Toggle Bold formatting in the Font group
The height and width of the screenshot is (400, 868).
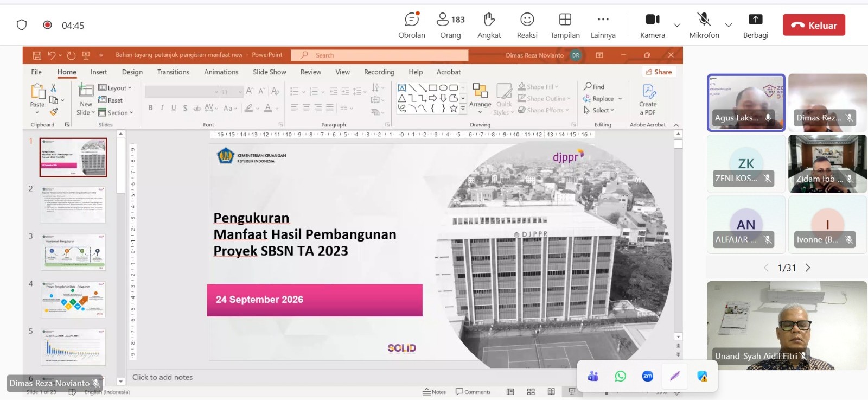150,108
